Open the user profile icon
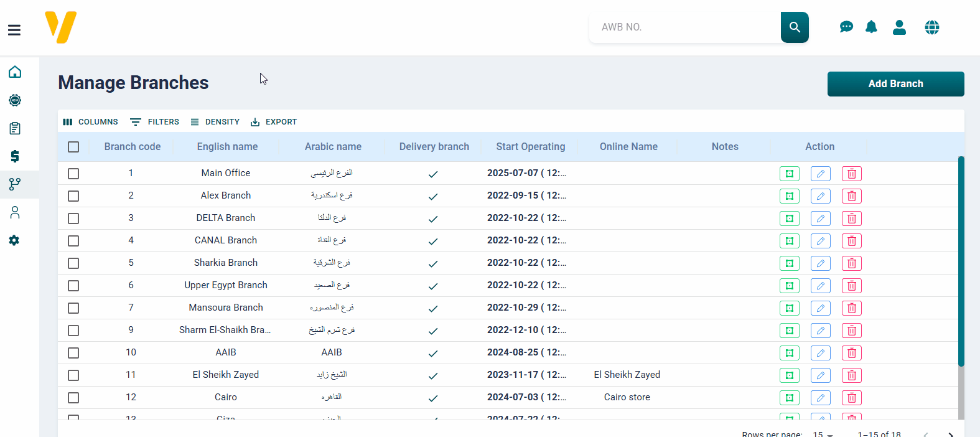 pyautogui.click(x=899, y=27)
